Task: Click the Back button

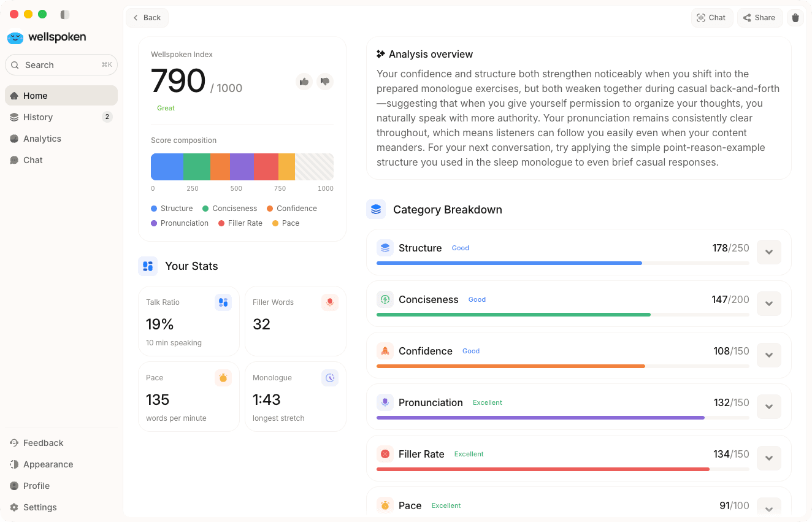Action: 147,18
